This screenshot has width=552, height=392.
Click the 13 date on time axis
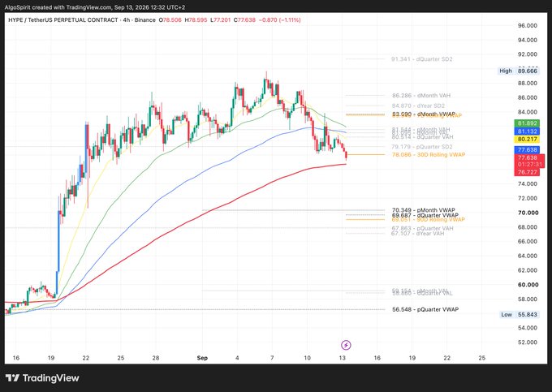pos(342,358)
